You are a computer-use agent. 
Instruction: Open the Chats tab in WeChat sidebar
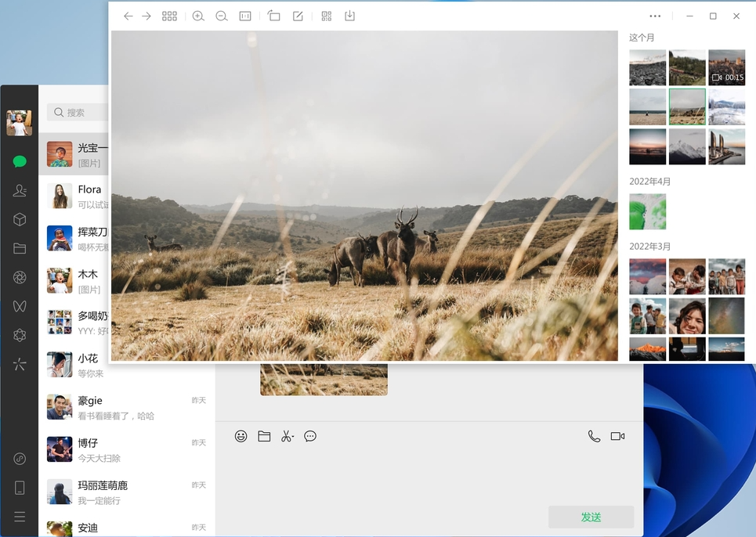(20, 161)
